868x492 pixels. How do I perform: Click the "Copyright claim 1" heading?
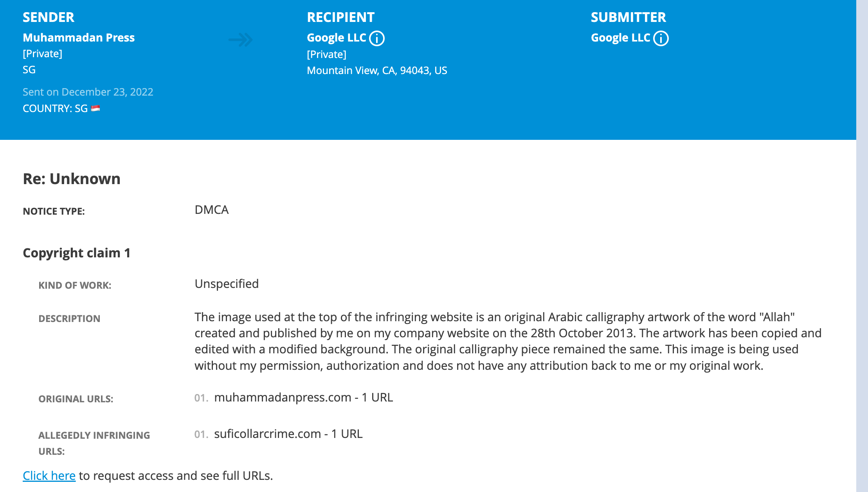coord(76,253)
